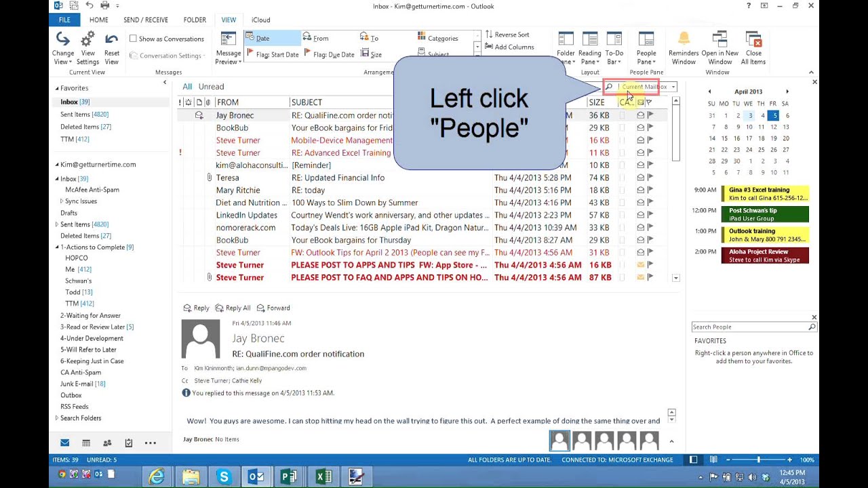Select April 5 in the calendar
This screenshot has width=868, height=488.
coord(773,115)
